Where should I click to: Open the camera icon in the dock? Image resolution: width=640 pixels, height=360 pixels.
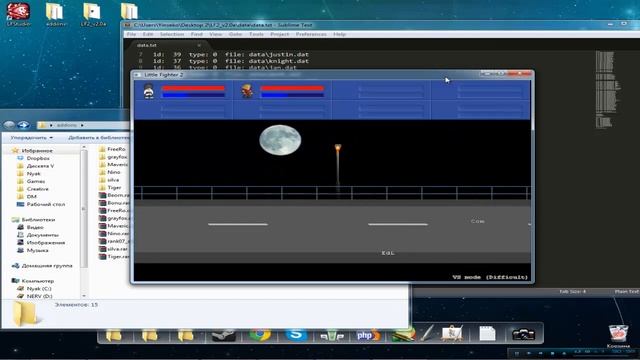point(523,334)
